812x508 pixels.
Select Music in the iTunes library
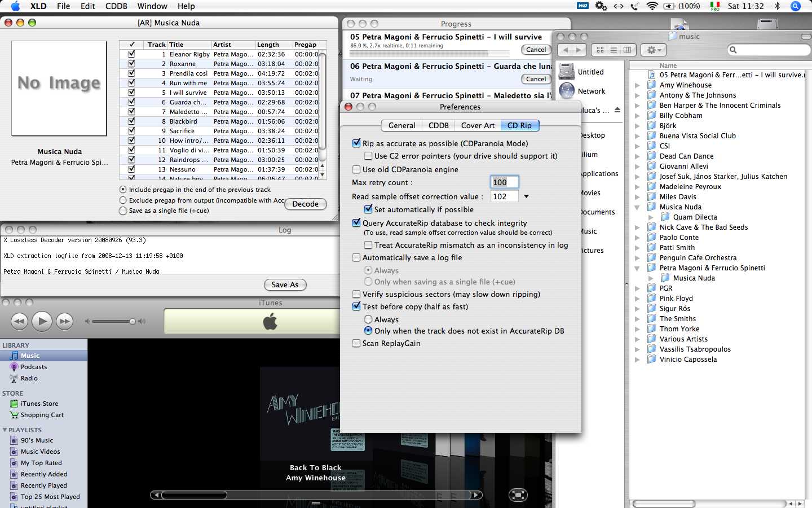[x=43, y=356]
